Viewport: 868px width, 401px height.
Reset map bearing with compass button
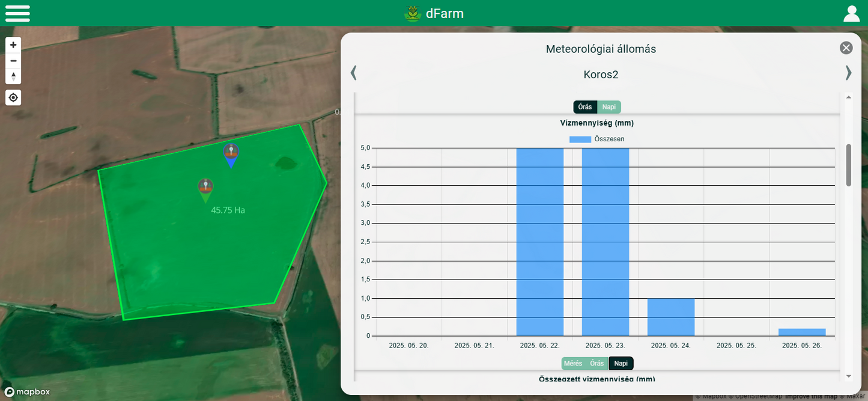pos(13,76)
